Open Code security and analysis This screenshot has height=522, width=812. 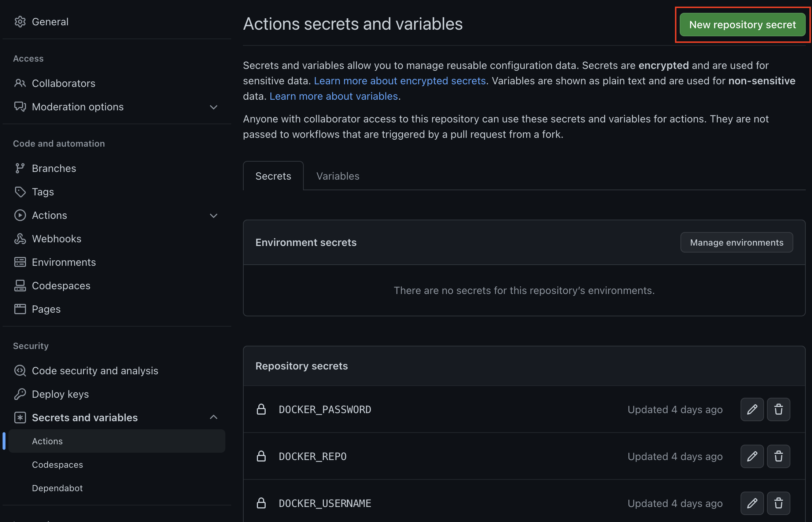95,371
